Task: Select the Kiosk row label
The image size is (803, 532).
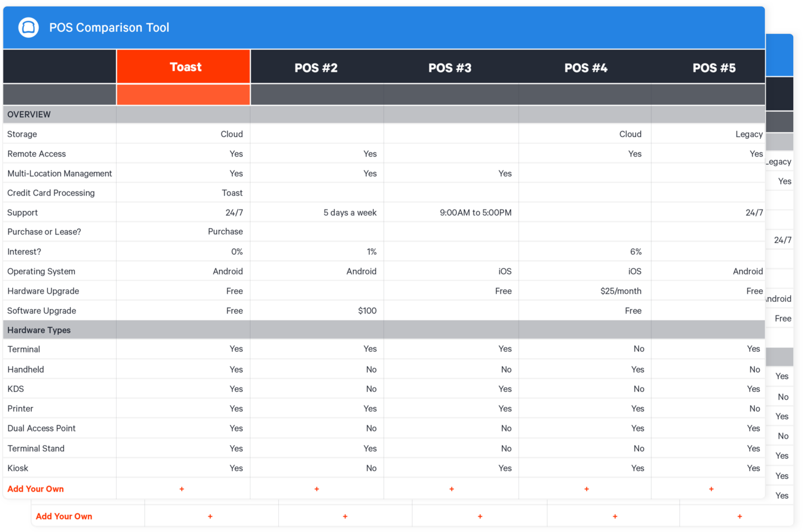Action: coord(18,468)
